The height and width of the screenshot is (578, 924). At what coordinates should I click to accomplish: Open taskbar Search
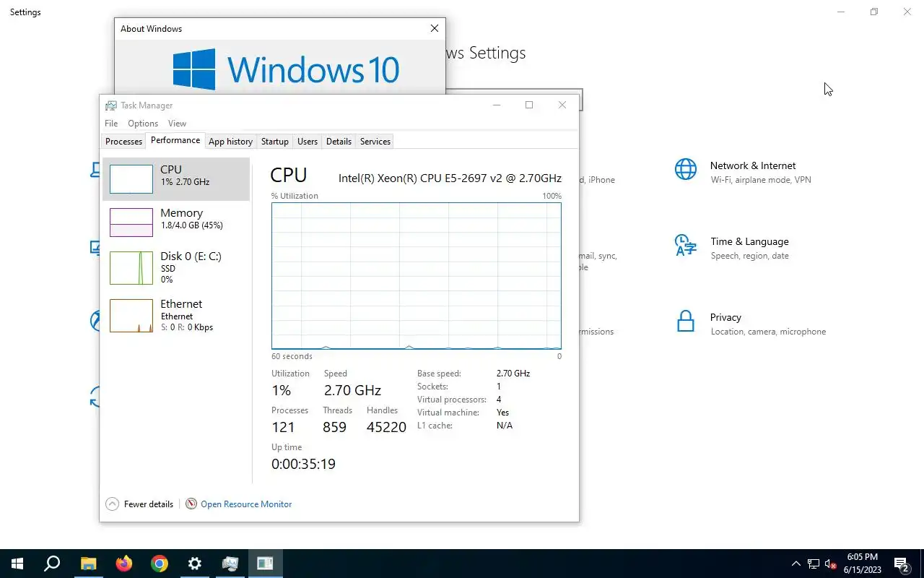(52, 564)
